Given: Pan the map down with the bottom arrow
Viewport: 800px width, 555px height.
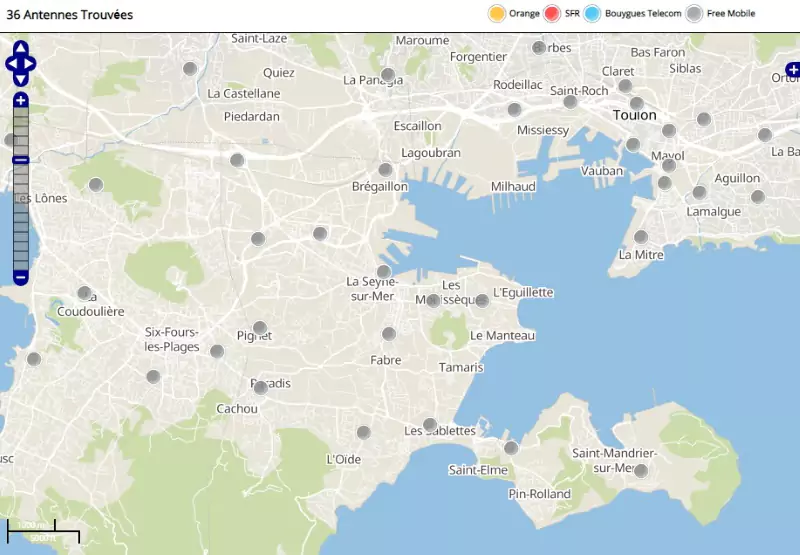Looking at the screenshot, I should [x=21, y=79].
